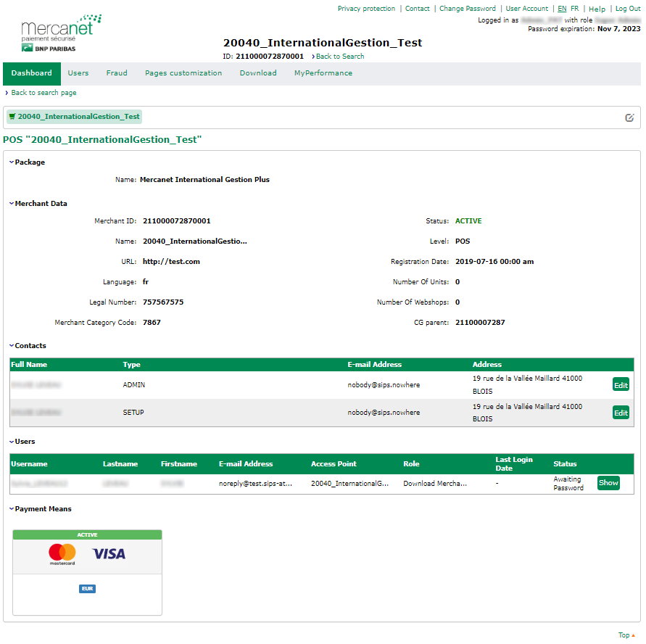The image size is (646, 644).
Task: Click the Log Out link
Action: [628, 9]
